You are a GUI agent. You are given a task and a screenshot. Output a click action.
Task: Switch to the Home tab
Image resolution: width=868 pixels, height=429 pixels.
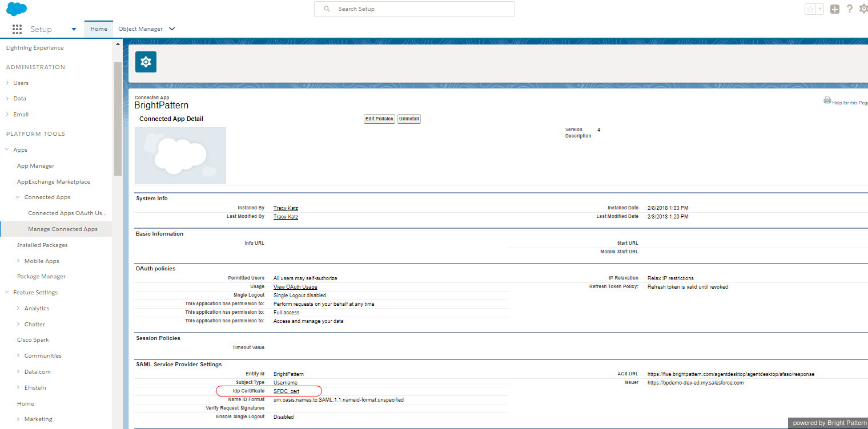pos(99,29)
